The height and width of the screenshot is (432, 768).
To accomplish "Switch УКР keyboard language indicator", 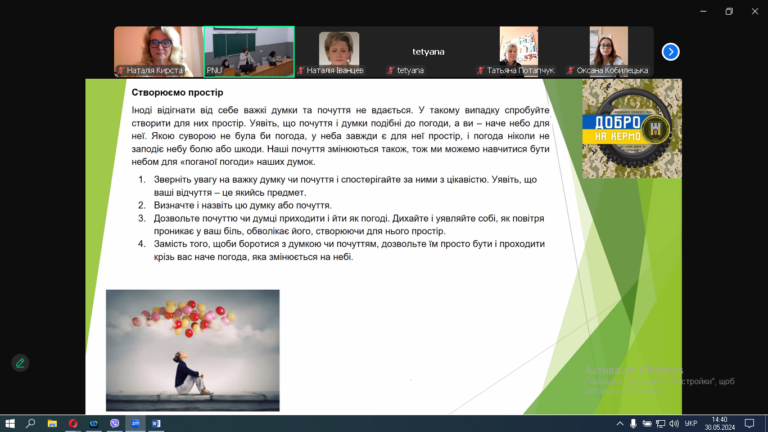I will click(x=691, y=424).
